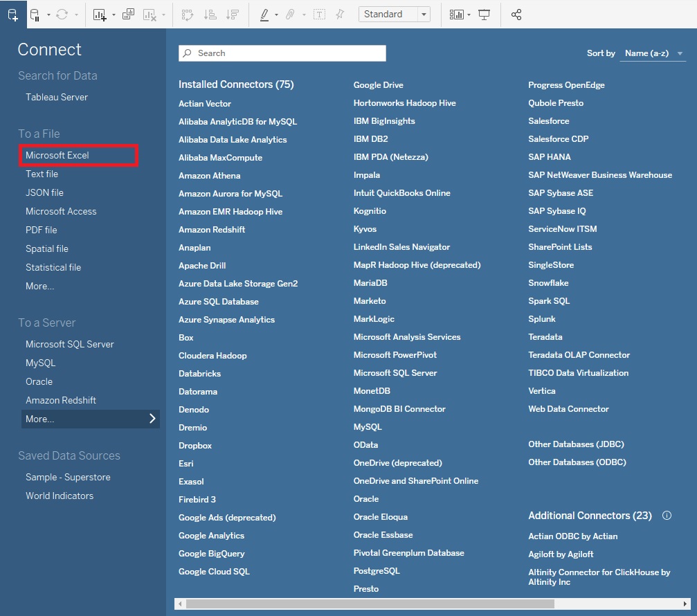This screenshot has height=616, width=697.
Task: Open the Pause Auto Updates dropdown arrow
Action: click(48, 15)
